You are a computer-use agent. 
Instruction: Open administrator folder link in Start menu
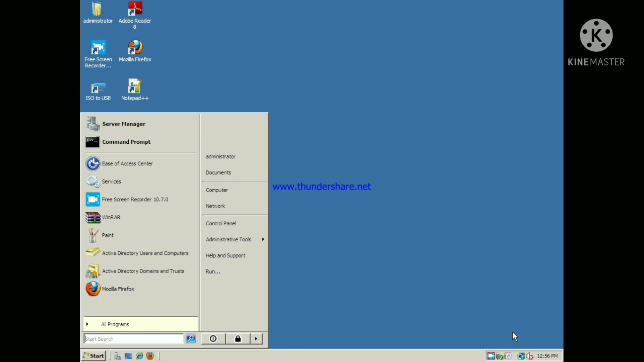point(220,156)
